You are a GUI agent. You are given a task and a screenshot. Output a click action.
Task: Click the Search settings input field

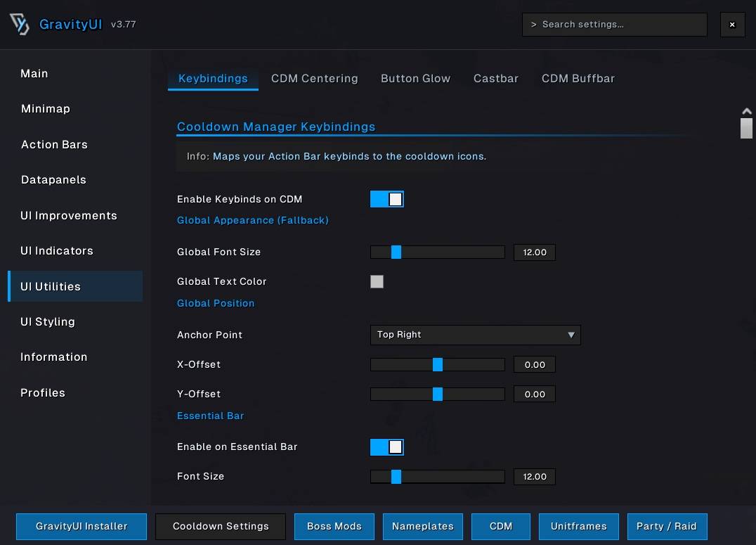614,25
